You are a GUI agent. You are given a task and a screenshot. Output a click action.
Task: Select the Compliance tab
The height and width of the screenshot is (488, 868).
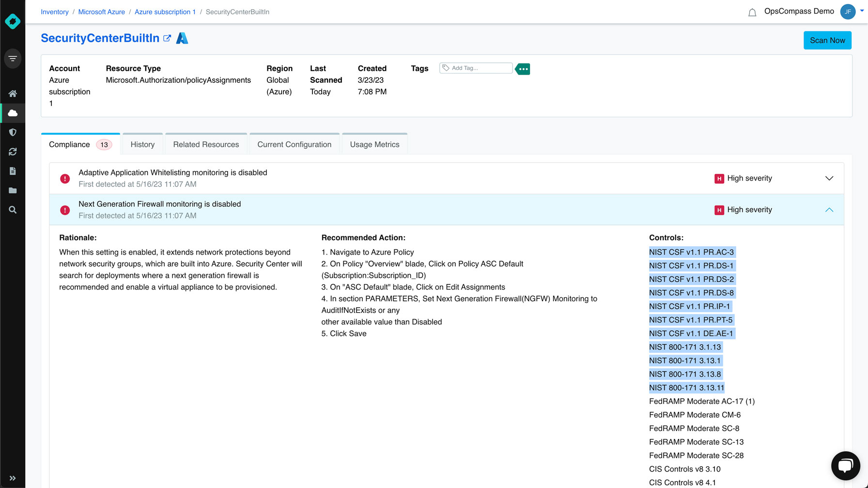tap(80, 144)
